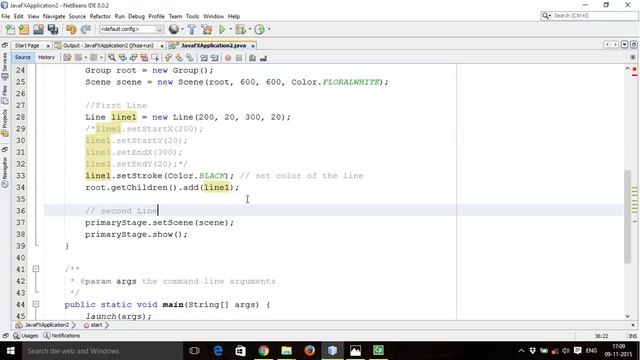
Task: Click the Previous Bookmark editor icon
Action: click(x=168, y=58)
